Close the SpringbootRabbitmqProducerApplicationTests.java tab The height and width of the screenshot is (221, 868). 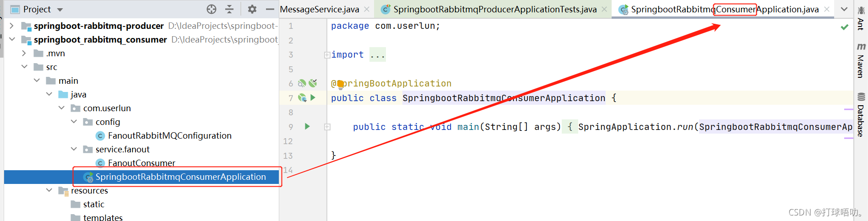[x=604, y=9]
